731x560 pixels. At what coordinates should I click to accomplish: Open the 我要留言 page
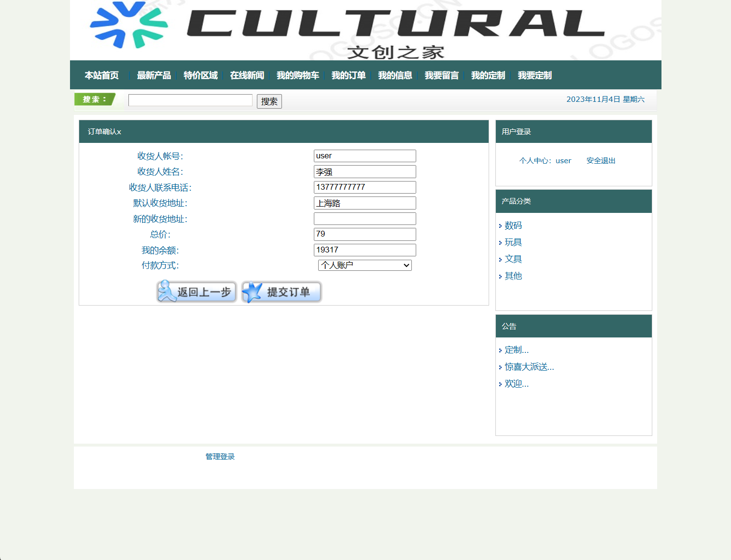coord(441,75)
